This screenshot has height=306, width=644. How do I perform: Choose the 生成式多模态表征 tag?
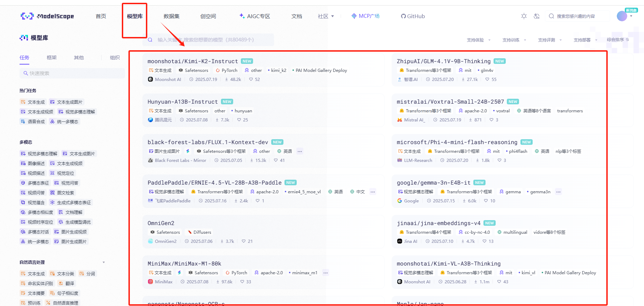[70, 202]
